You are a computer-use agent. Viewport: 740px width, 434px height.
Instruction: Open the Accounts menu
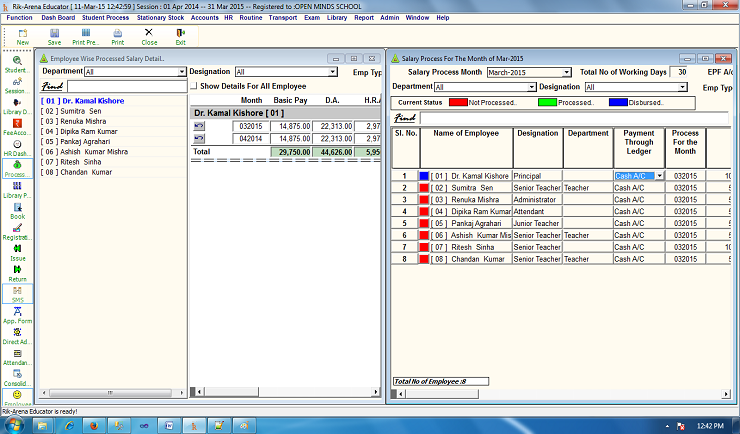[204, 17]
